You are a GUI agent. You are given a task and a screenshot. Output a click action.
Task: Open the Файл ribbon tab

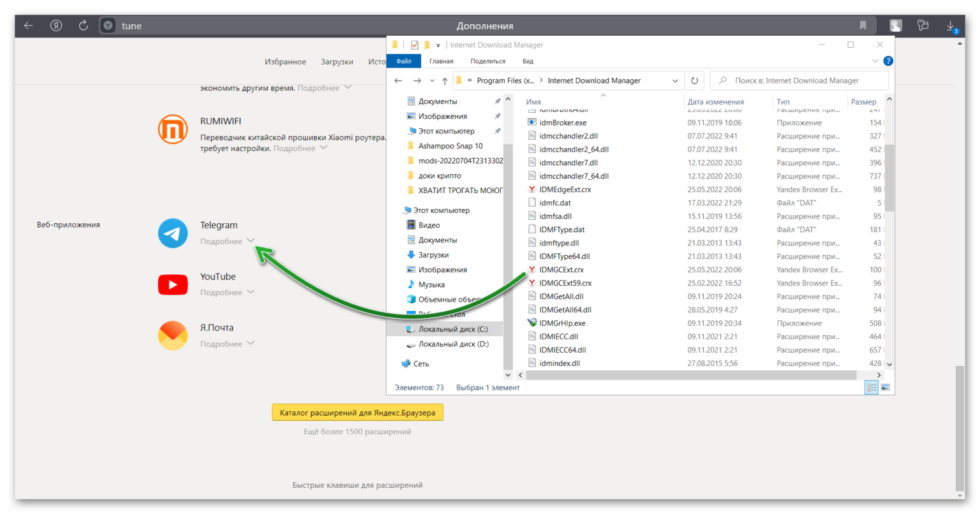click(x=404, y=61)
